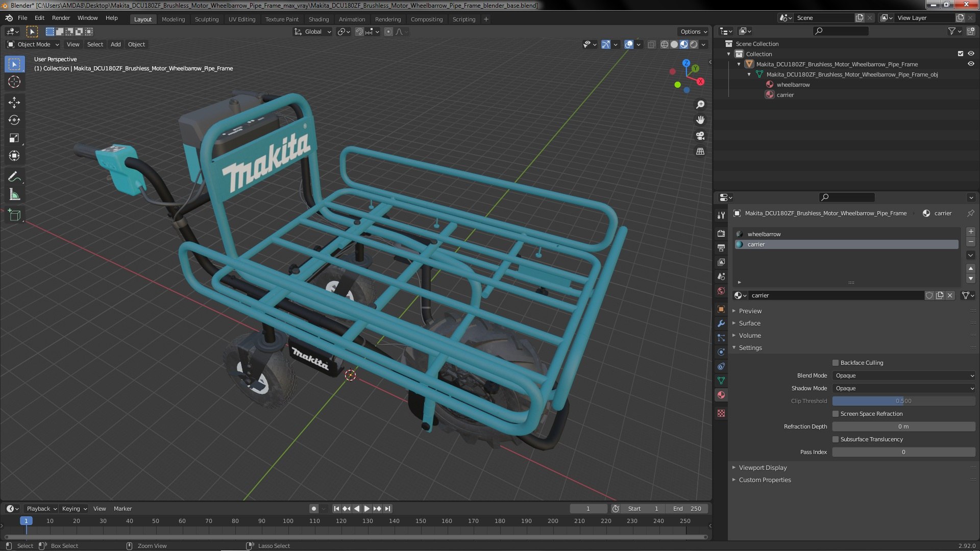Screen dimensions: 980x551
Task: Activate the Transform tool
Action: click(14, 156)
